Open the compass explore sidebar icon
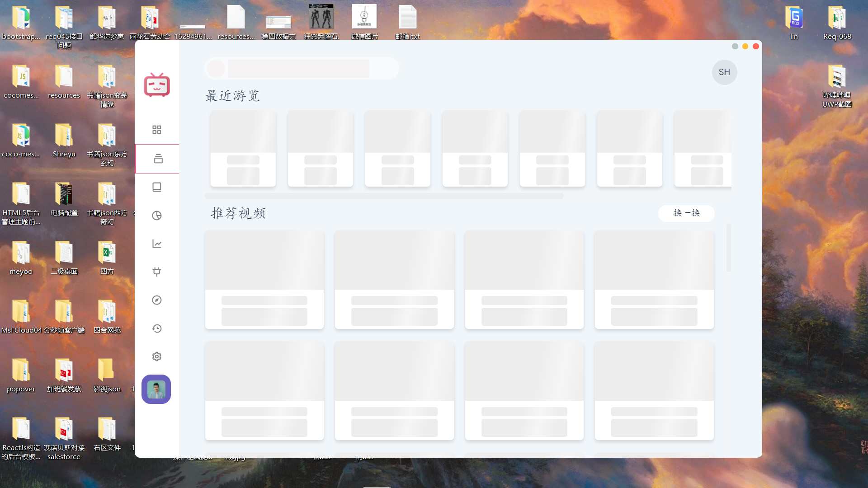The image size is (868, 488). tap(157, 300)
